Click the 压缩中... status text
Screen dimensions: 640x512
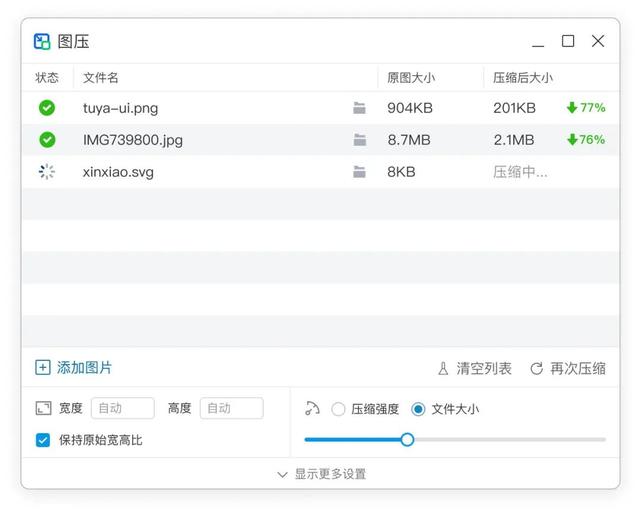[520, 172]
